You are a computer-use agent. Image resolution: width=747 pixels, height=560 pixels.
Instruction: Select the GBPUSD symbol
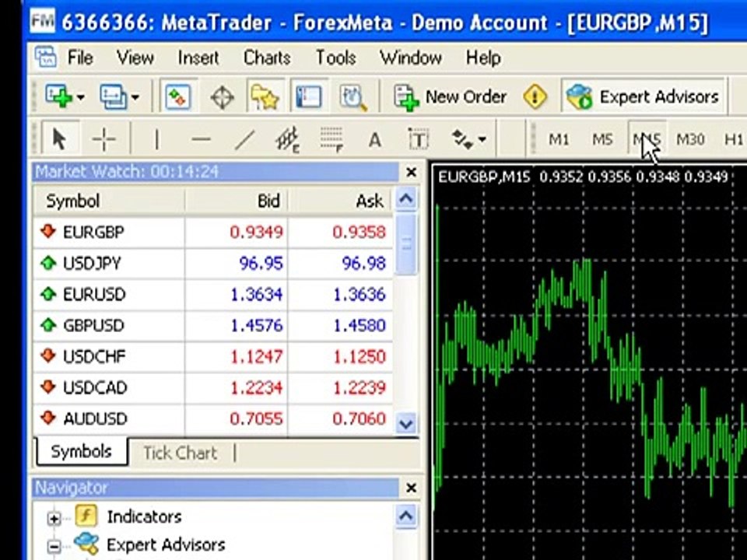pos(94,325)
